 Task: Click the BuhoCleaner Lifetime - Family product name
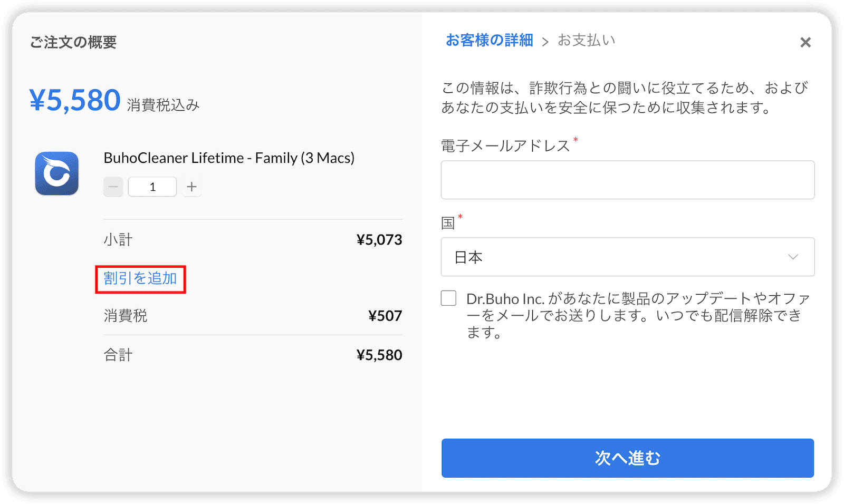229,158
